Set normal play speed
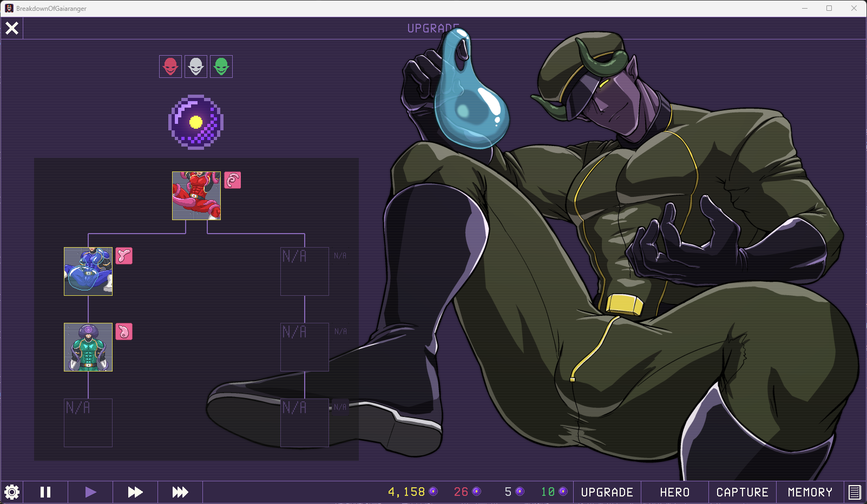The image size is (867, 504). point(90,492)
